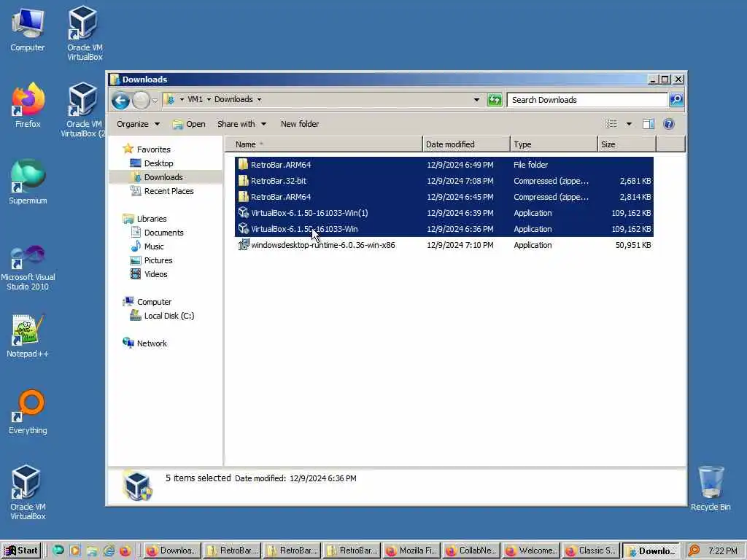Open Explorer help question mark

669,124
